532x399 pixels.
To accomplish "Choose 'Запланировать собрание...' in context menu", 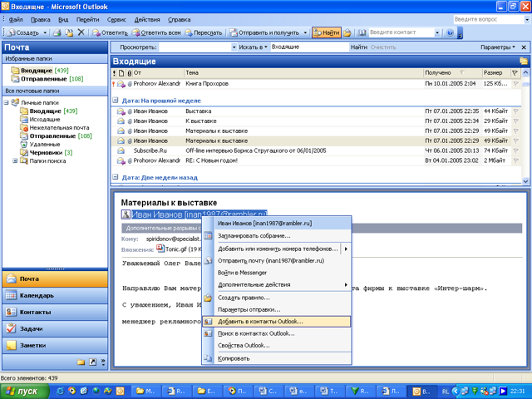I will [277, 236].
